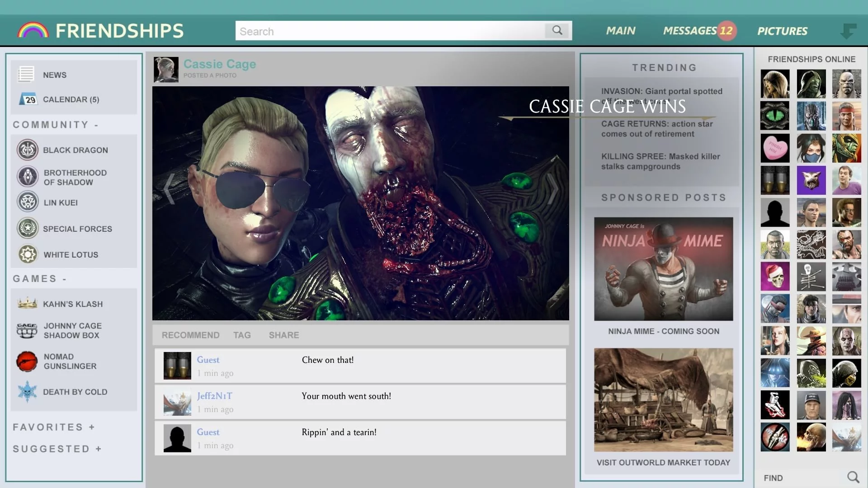Expand the Favorites section

click(54, 427)
